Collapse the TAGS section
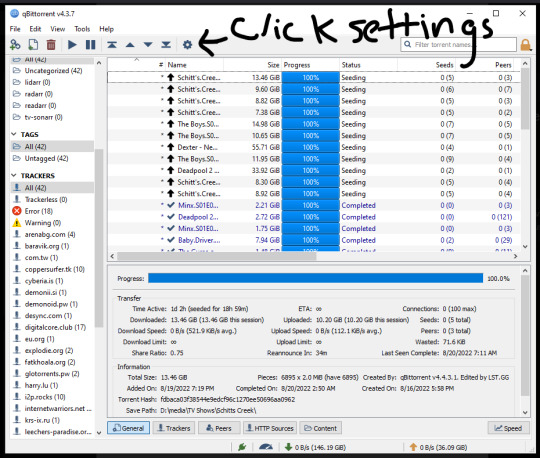The image size is (540, 458). tap(14, 134)
